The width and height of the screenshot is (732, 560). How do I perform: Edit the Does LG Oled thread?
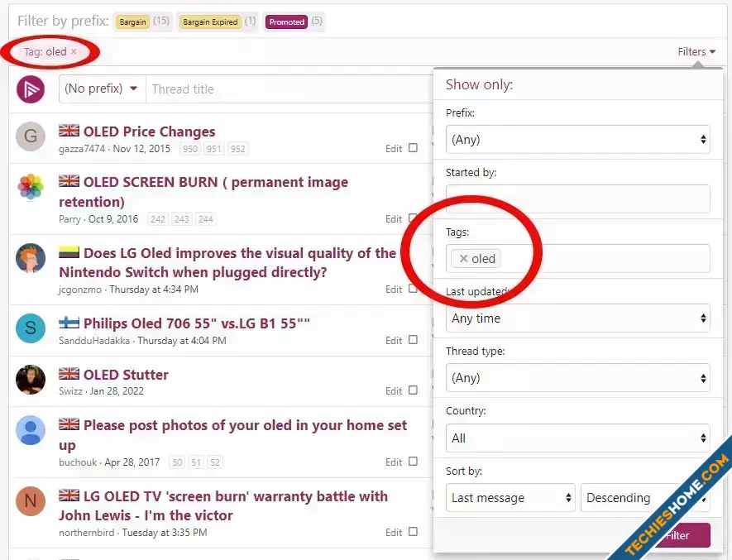tap(394, 290)
